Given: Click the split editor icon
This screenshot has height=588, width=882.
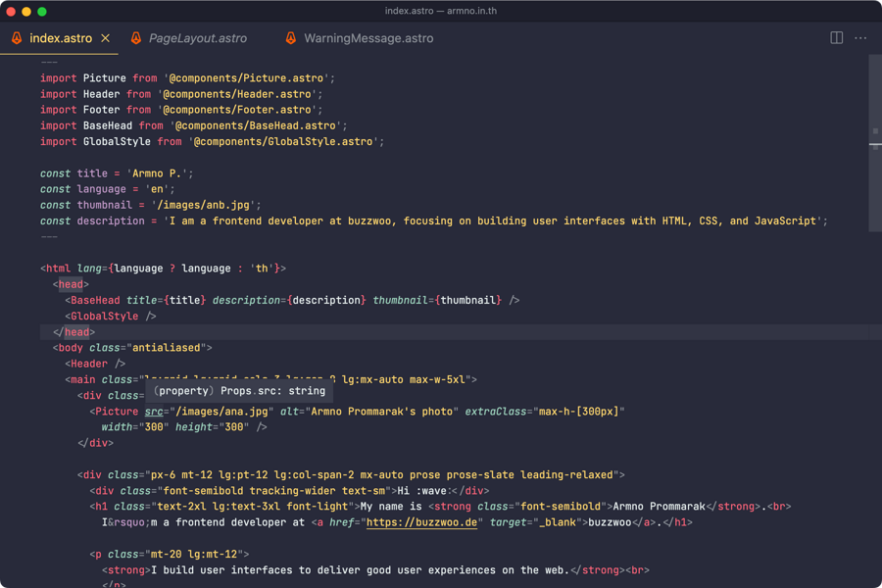Looking at the screenshot, I should coord(837,37).
